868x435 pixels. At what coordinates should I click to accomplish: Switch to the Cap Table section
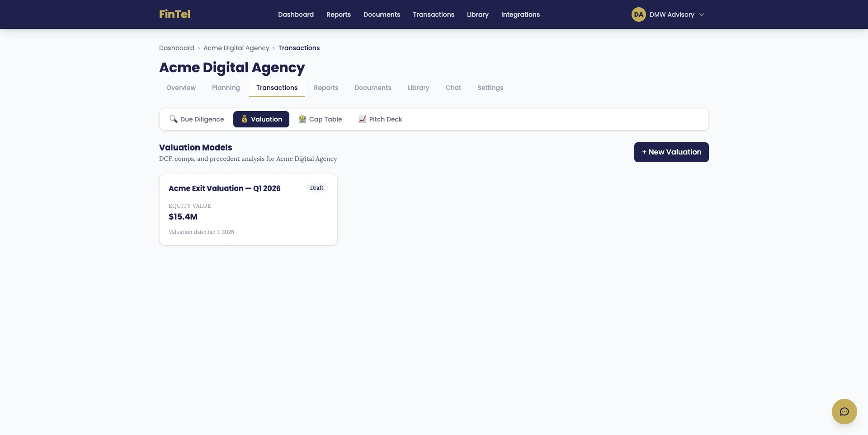pos(320,119)
